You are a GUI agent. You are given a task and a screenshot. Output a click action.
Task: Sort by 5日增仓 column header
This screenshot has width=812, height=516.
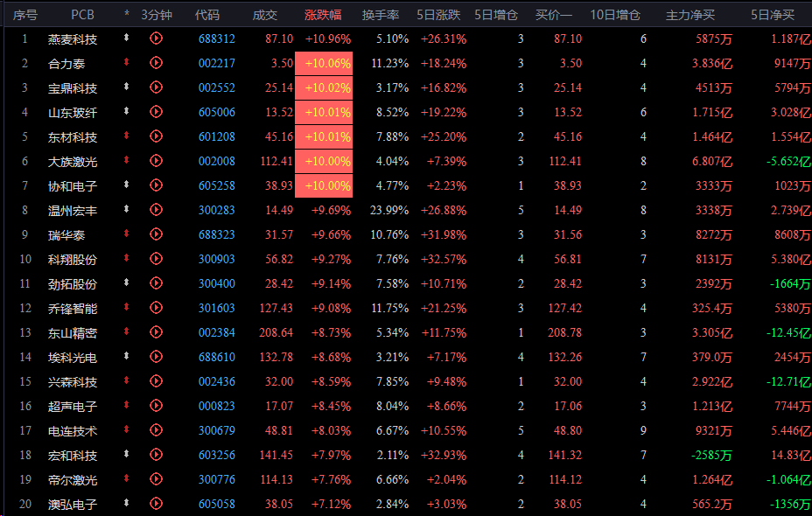click(x=496, y=15)
